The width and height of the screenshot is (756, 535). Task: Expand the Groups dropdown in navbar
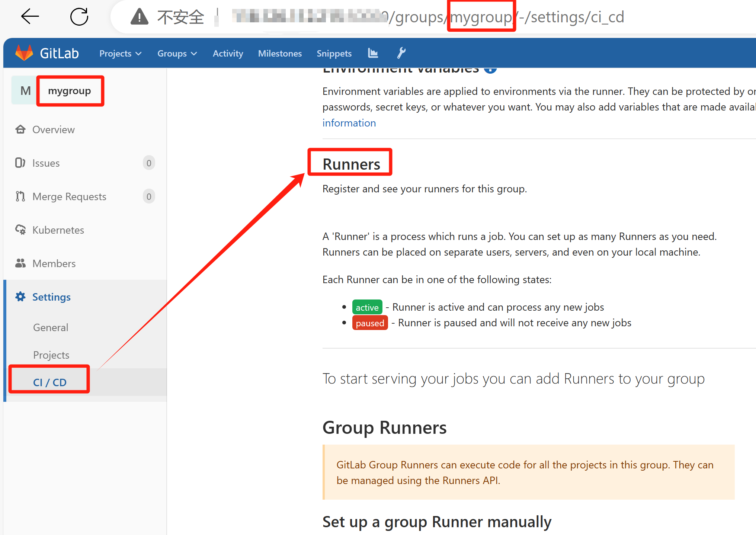pyautogui.click(x=177, y=53)
